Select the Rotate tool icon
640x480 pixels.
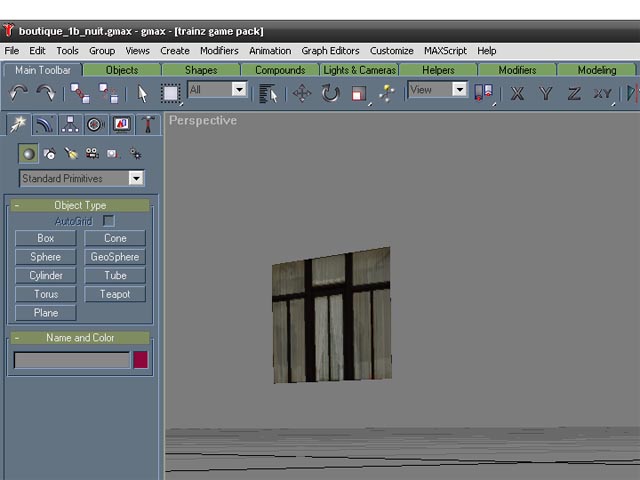tap(330, 93)
